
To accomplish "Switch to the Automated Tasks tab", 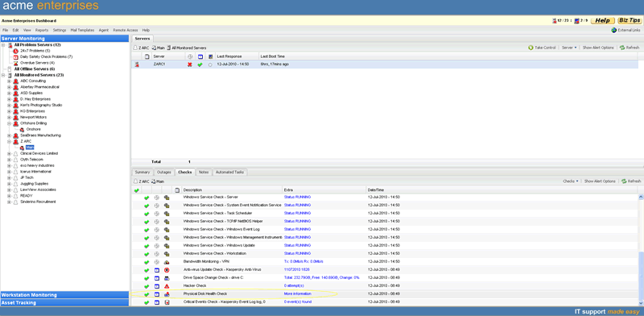I will click(x=229, y=173).
